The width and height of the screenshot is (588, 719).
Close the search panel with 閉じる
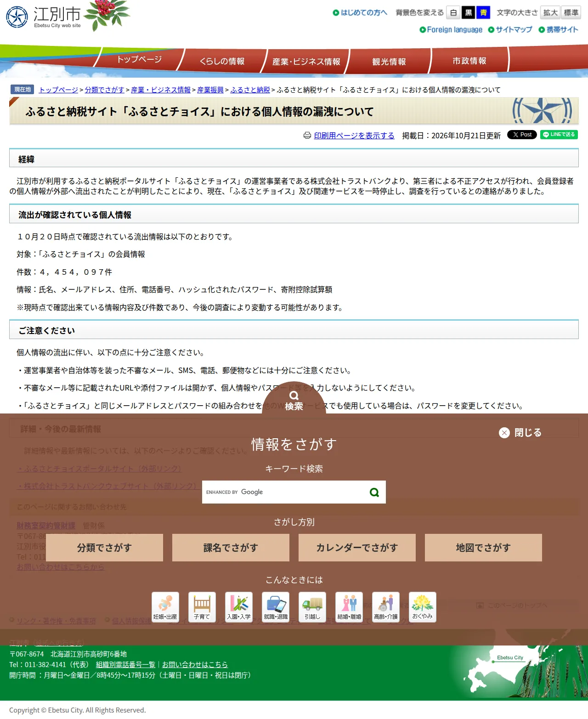tap(520, 433)
